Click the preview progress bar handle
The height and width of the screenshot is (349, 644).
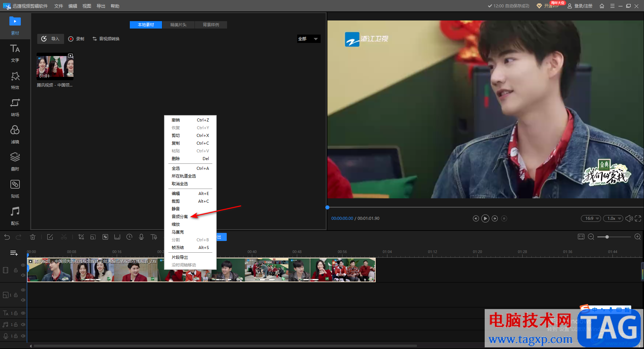click(x=327, y=207)
